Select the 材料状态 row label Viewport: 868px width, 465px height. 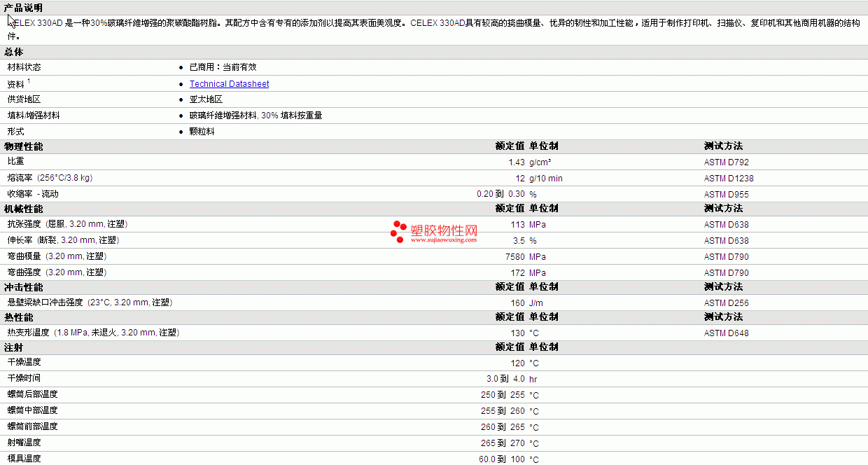click(24, 67)
